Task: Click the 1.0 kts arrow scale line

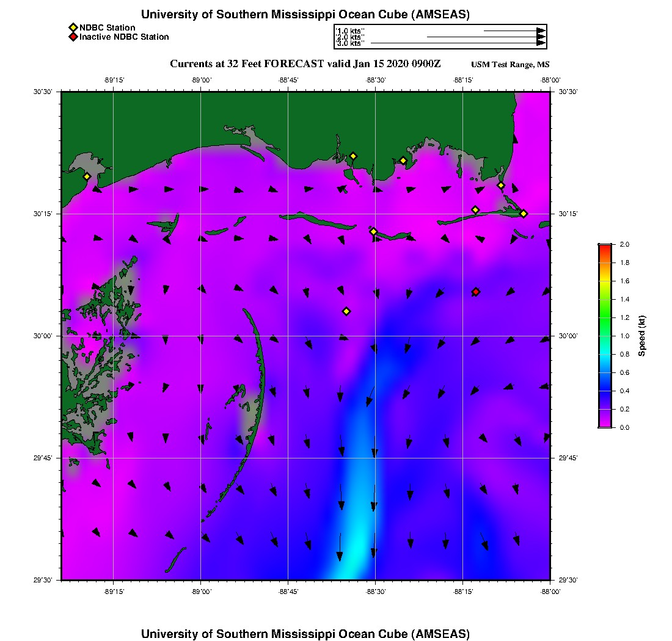Action: pos(515,31)
